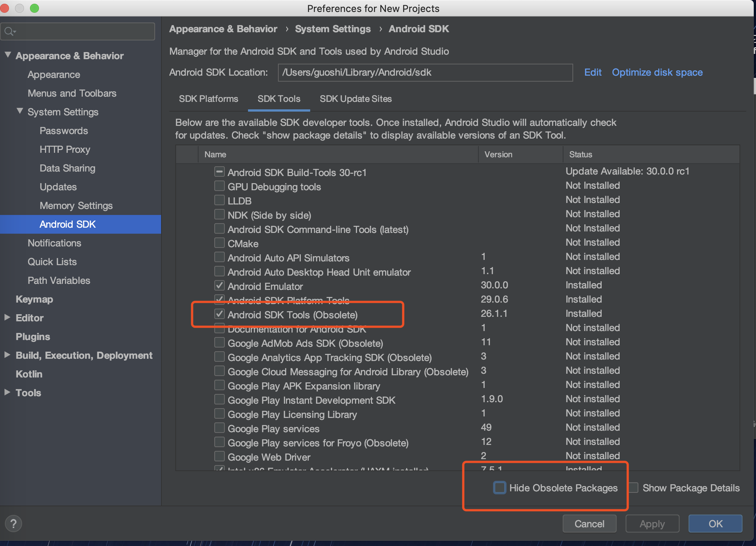Click the search magnifier icon in sidebar
Screen dimensions: 756x546
tap(9, 31)
